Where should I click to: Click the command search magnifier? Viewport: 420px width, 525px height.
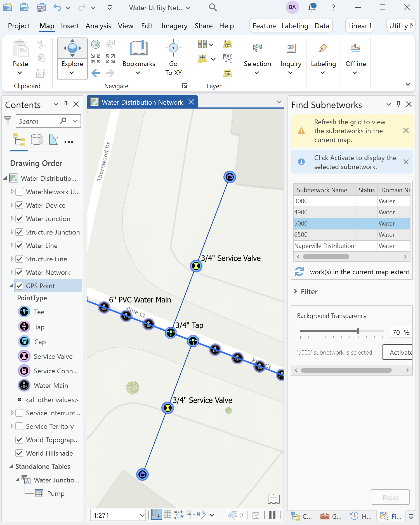click(213, 8)
